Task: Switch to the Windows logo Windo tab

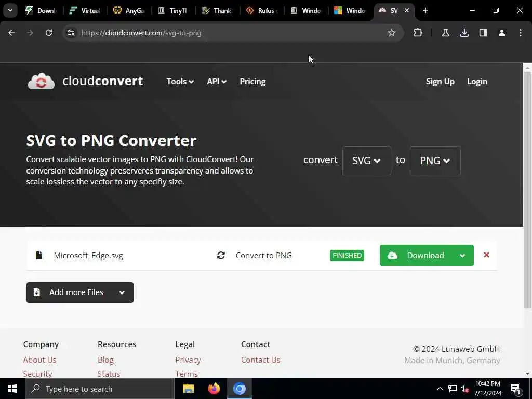Action: click(350, 10)
